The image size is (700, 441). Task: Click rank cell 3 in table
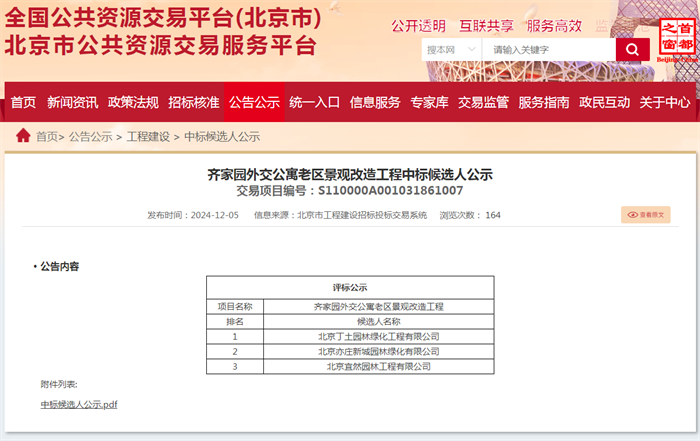pyautogui.click(x=235, y=366)
